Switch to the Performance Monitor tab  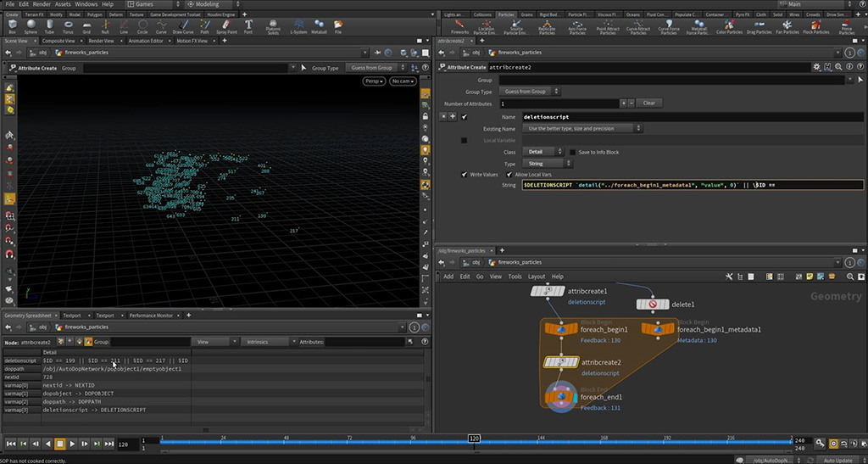[x=149, y=316]
